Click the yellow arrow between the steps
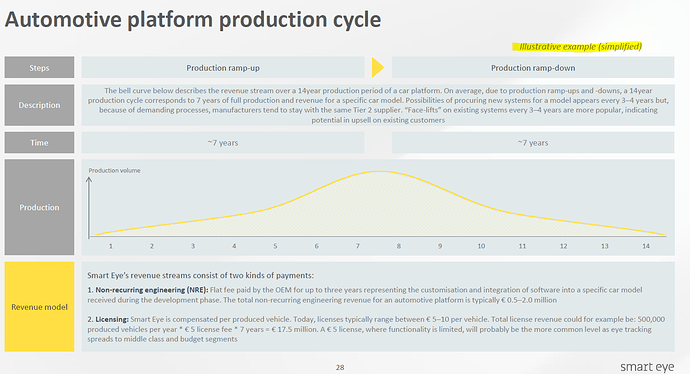690x374 pixels. [378, 68]
